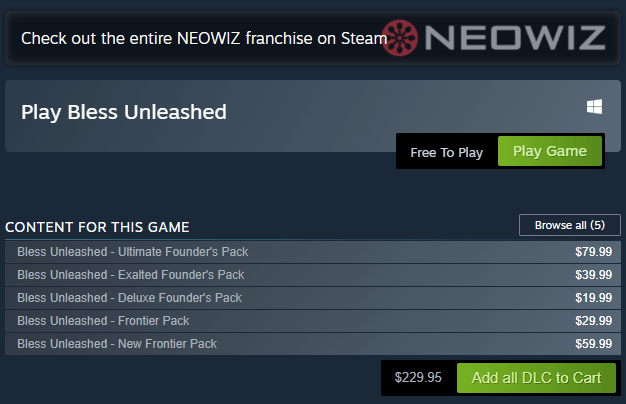The width and height of the screenshot is (626, 404).
Task: Click the $19.99 price tag
Action: [593, 298]
